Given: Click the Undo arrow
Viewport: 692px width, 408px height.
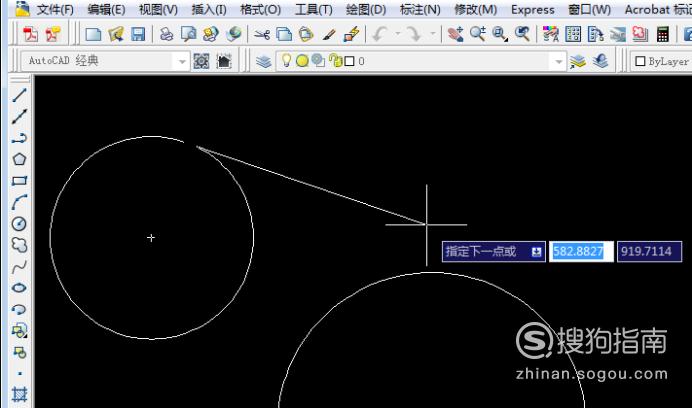Looking at the screenshot, I should [380, 34].
